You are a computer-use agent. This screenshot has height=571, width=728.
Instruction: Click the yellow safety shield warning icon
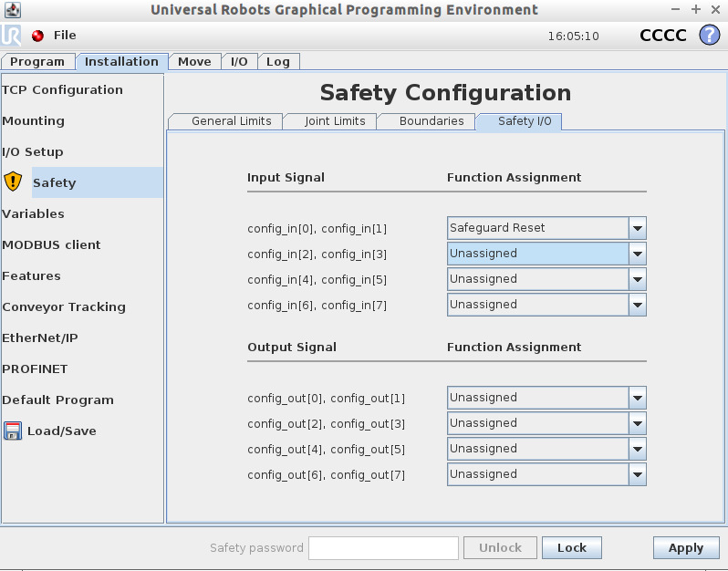(x=13, y=181)
